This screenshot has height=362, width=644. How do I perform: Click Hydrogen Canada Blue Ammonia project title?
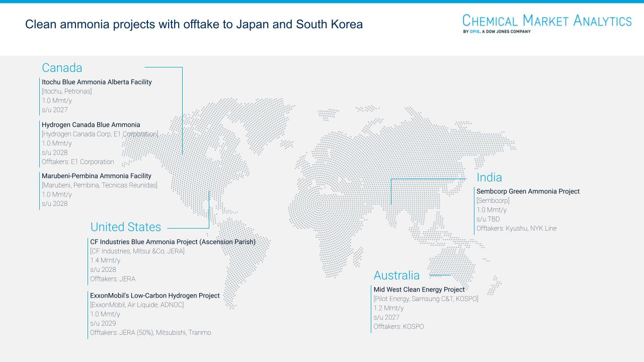91,125
